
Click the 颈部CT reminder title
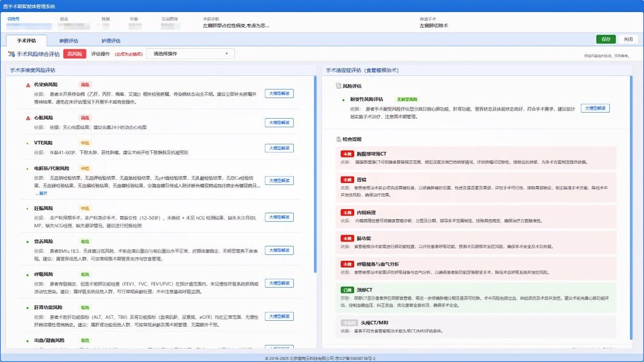364,290
